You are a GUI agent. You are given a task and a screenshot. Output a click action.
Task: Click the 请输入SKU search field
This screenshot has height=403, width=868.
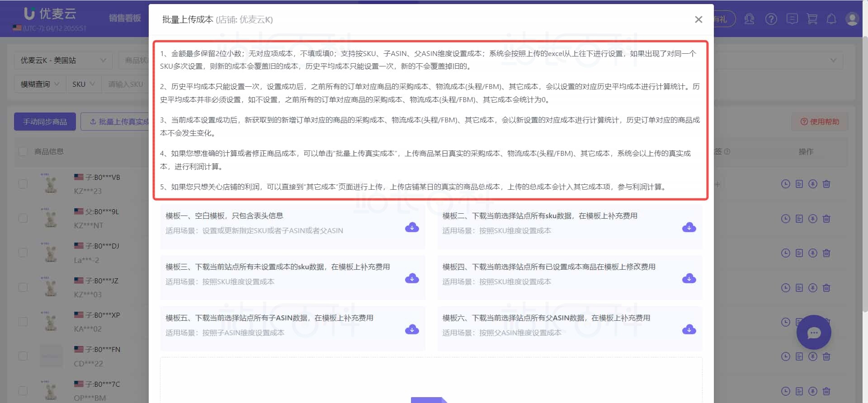click(x=126, y=84)
